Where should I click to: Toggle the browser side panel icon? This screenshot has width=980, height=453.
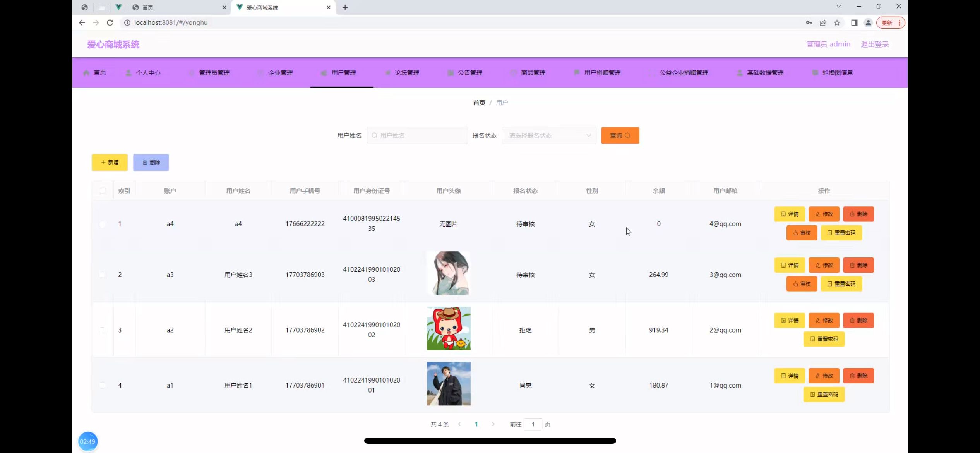pos(854,22)
